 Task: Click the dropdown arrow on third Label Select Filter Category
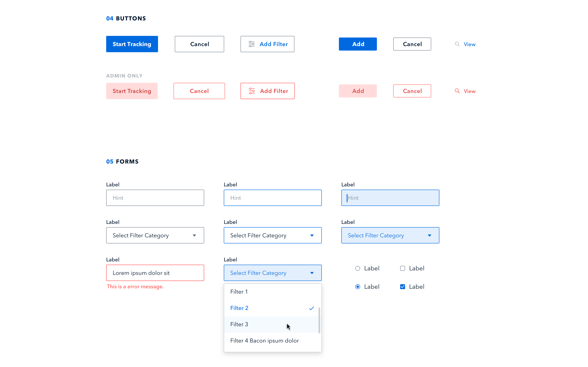pos(430,235)
